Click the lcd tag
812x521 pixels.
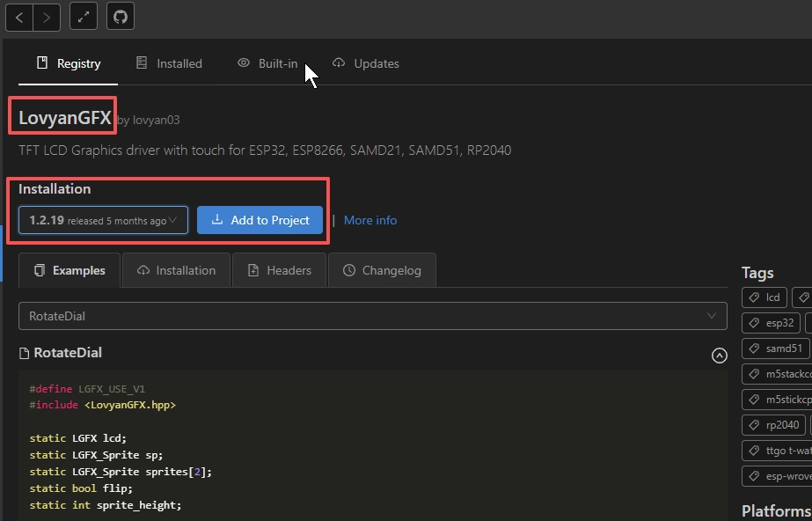tap(764, 297)
